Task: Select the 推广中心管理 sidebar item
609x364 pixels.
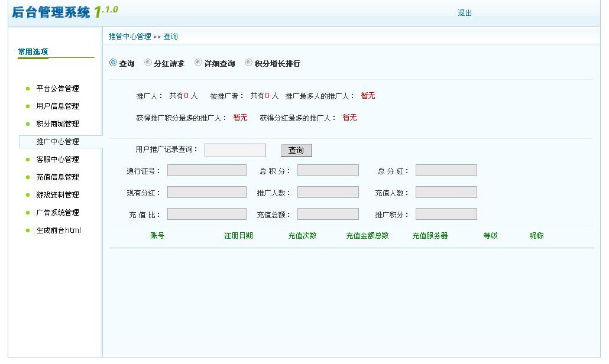Action: click(x=57, y=142)
